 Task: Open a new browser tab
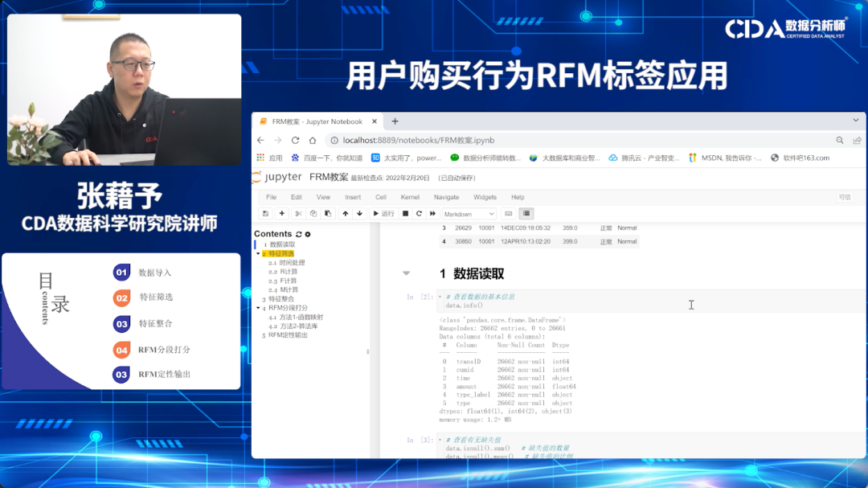[x=395, y=121]
